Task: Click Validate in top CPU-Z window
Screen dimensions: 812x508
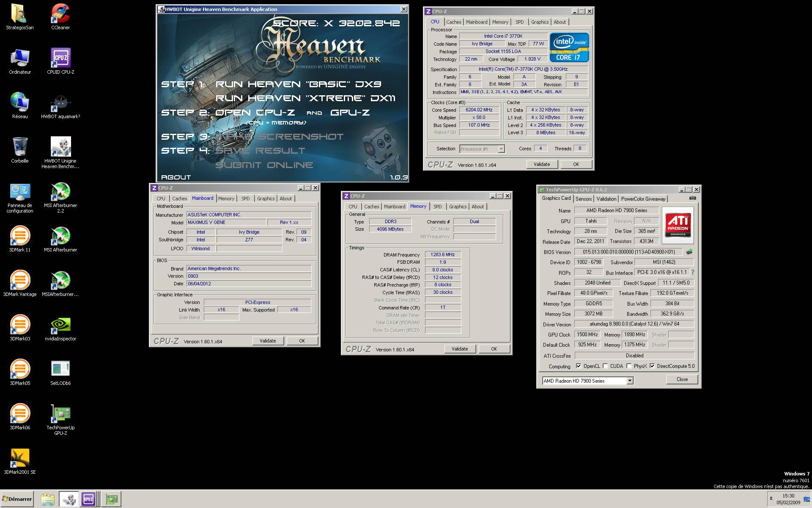Action: pyautogui.click(x=542, y=164)
